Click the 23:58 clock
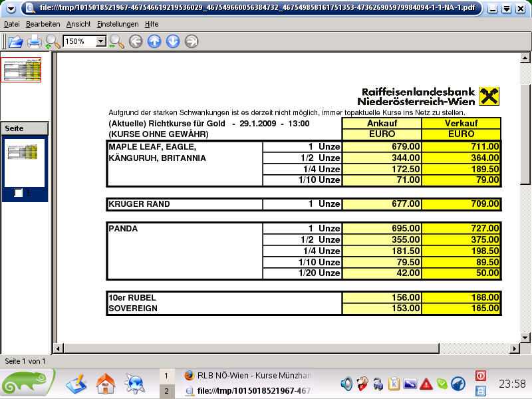Image resolution: width=532 pixels, height=399 pixels. 512,384
